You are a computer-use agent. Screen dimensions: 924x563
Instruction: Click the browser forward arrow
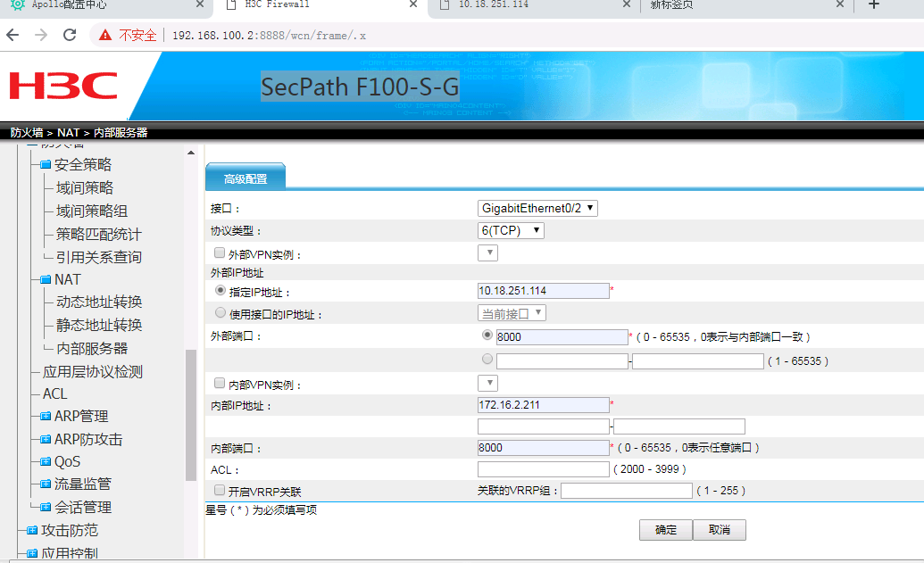41,36
